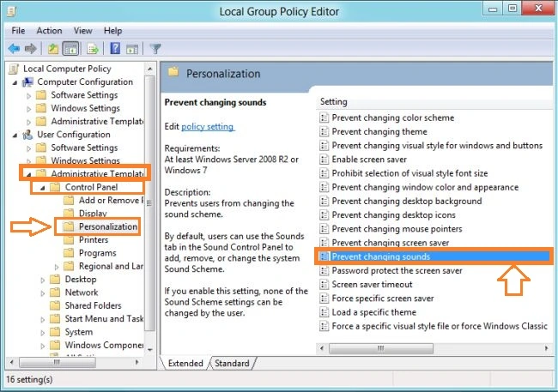Image resolution: width=558 pixels, height=392 pixels.
Task: Click the tree pane vertical scrollbar thumb
Action: point(149,202)
